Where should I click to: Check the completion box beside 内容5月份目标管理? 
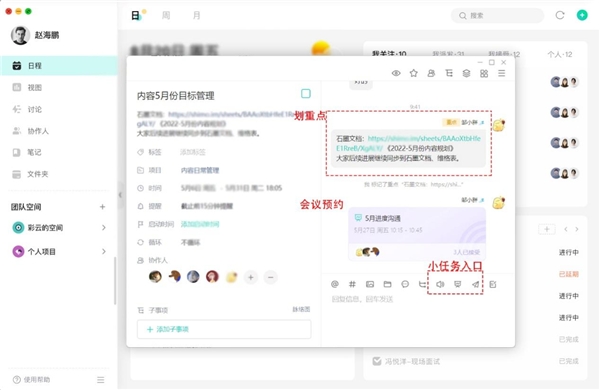click(306, 93)
